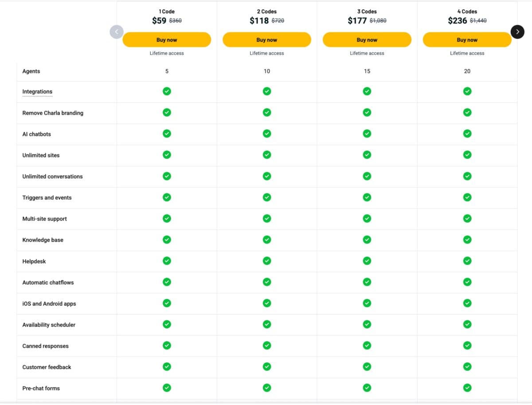Click AI chatbots checkmark under 2 Codes

266,134
